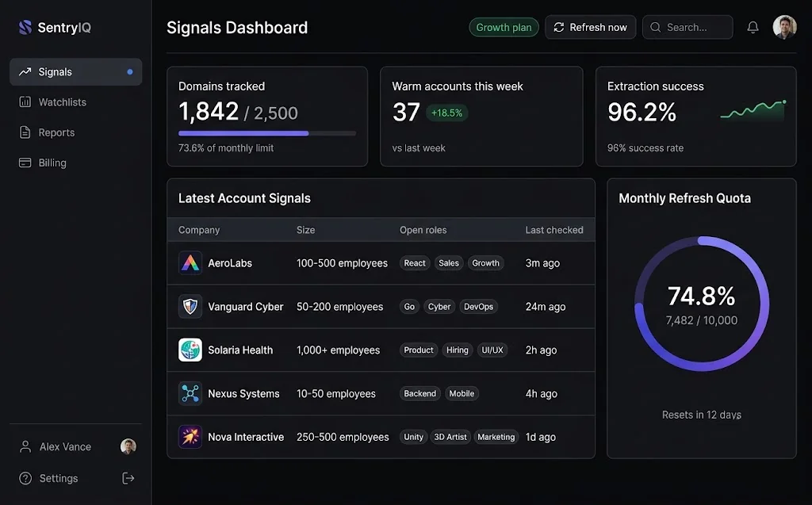Viewport: 812px width, 505px height.
Task: Open the Signals sidebar item
Action: point(75,72)
